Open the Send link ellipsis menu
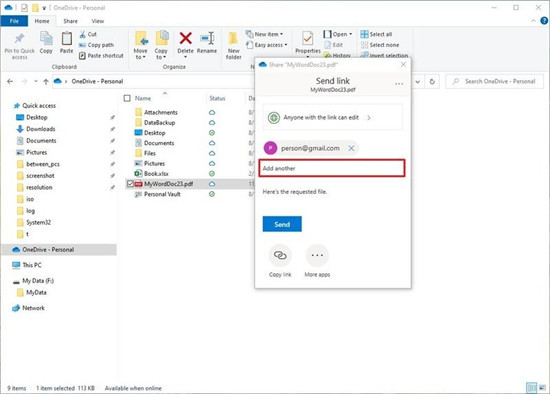The image size is (550, 394). coord(399,84)
